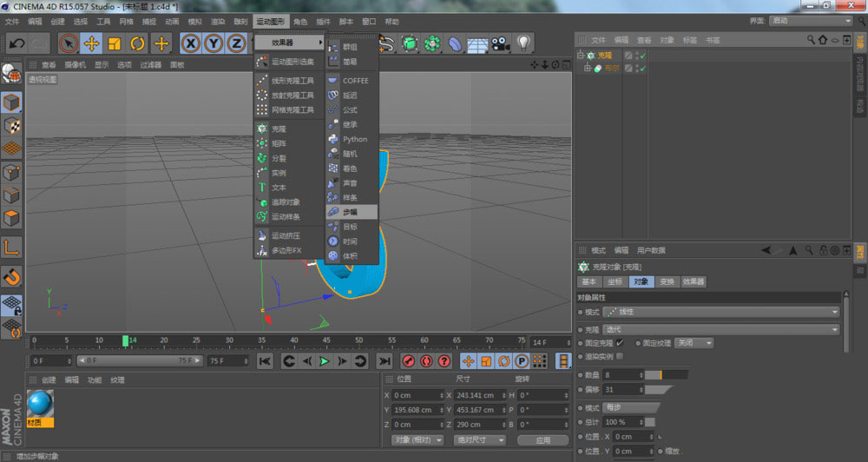
Task: Choose Python effector from submenu
Action: (352, 139)
